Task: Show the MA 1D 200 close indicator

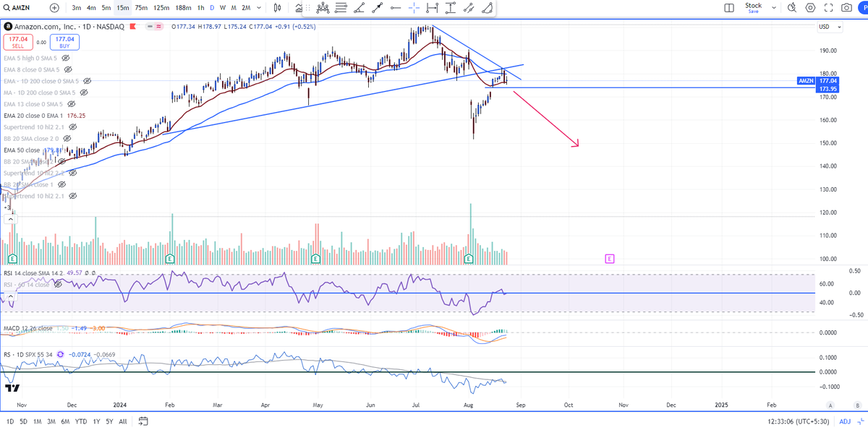Action: pos(83,93)
